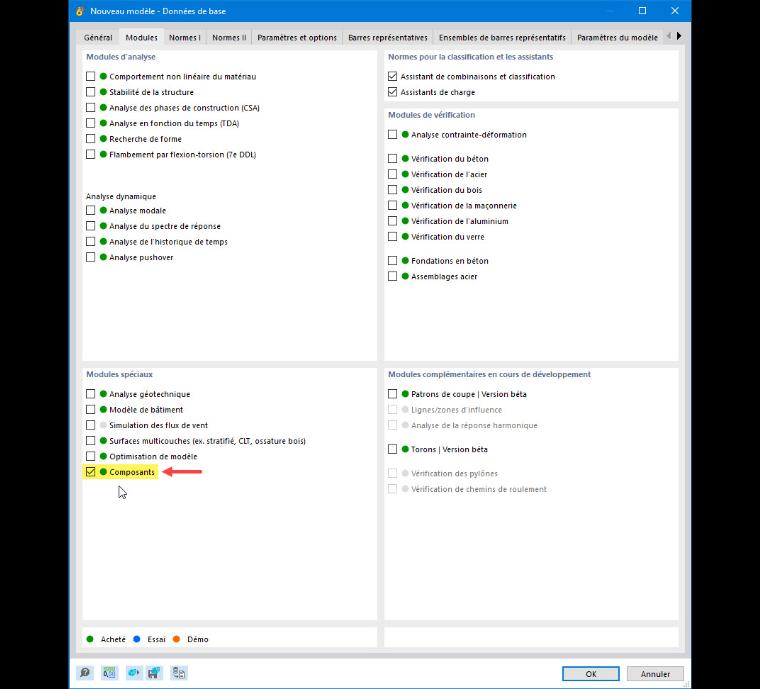Screen dimensions: 760x689
Task: Enable Recherche de forme checkbox
Action: [x=90, y=139]
